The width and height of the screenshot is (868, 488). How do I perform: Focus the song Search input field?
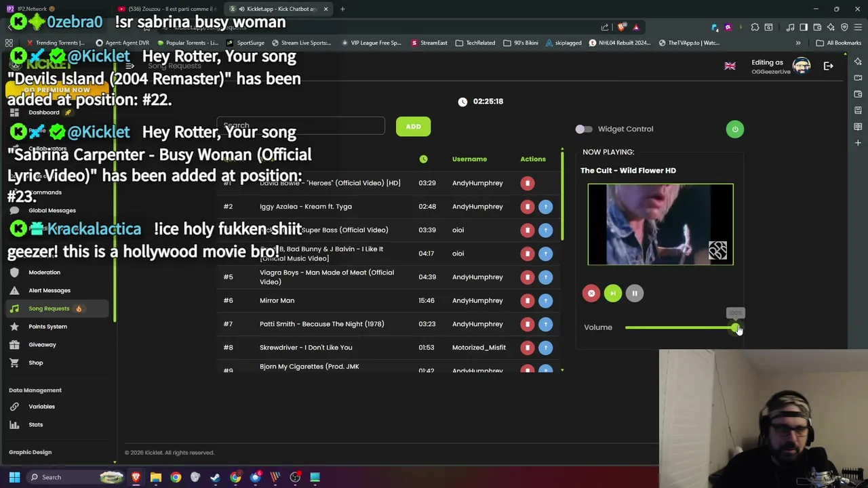click(300, 126)
